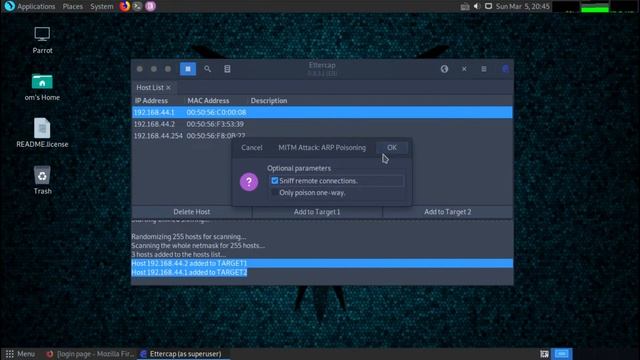Select host row 192.168.44.1

(x=322, y=112)
